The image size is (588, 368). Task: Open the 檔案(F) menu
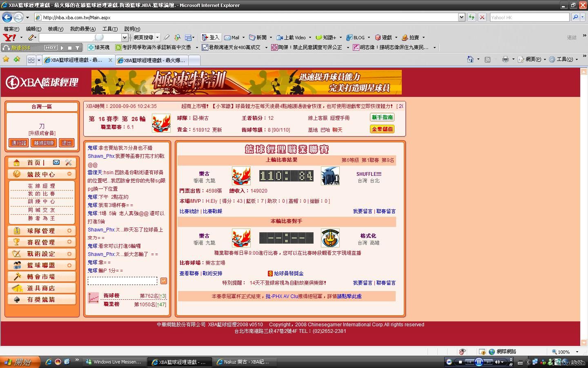[x=11, y=29]
